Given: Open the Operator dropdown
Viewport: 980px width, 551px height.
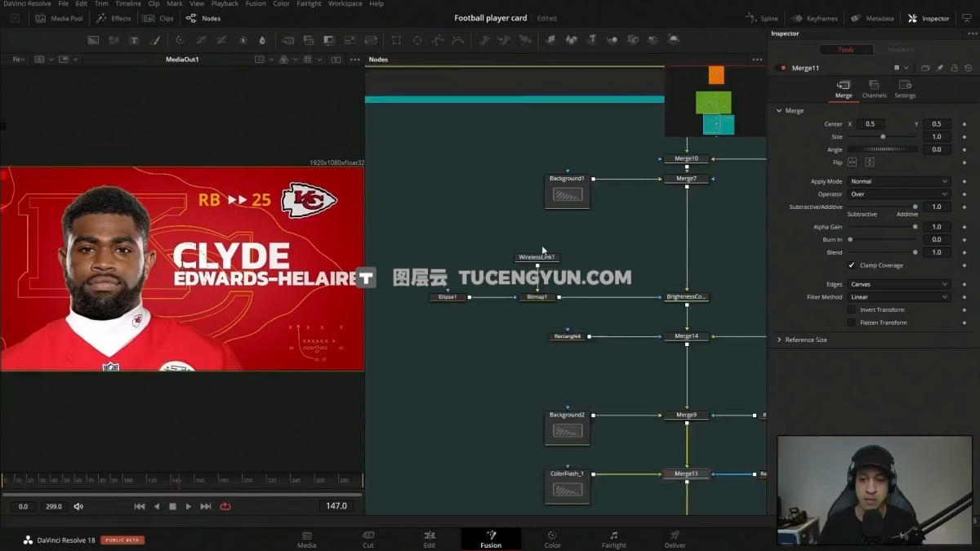Looking at the screenshot, I should pyautogui.click(x=898, y=194).
